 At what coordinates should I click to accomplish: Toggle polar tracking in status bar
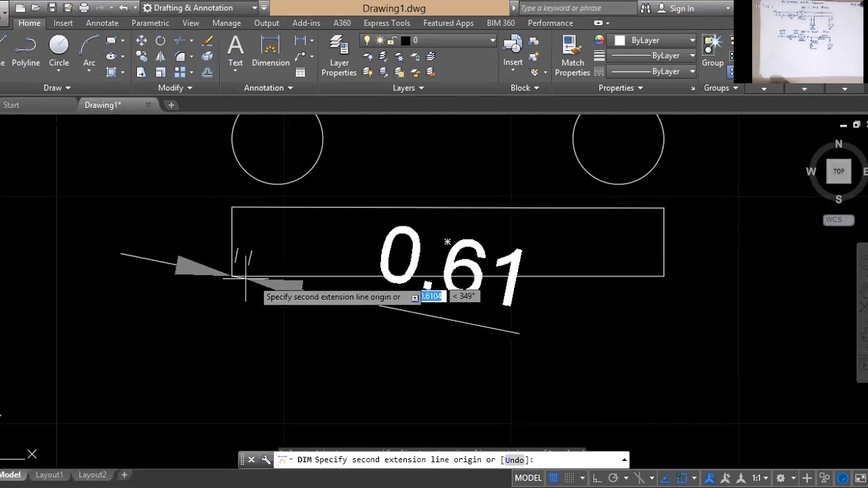(614, 478)
